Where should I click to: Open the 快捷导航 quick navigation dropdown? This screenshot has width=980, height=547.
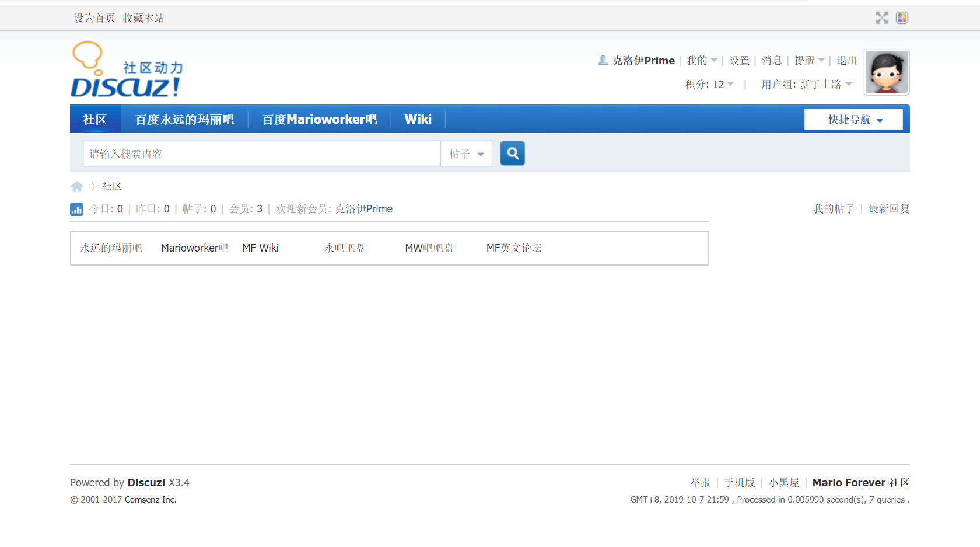click(853, 119)
